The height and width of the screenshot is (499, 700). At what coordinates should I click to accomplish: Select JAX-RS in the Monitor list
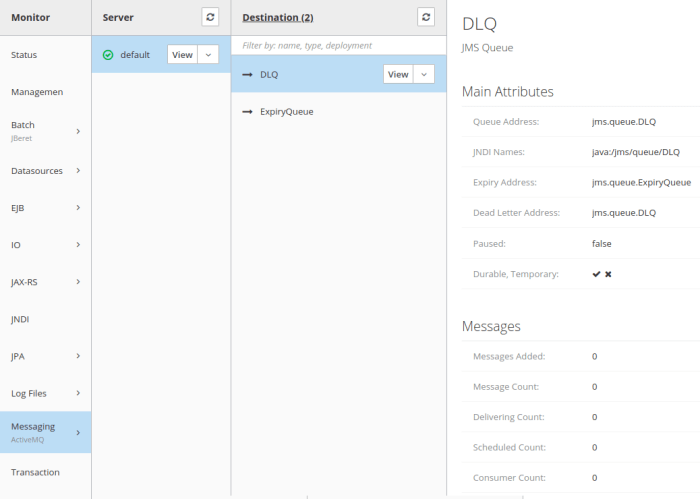point(46,282)
